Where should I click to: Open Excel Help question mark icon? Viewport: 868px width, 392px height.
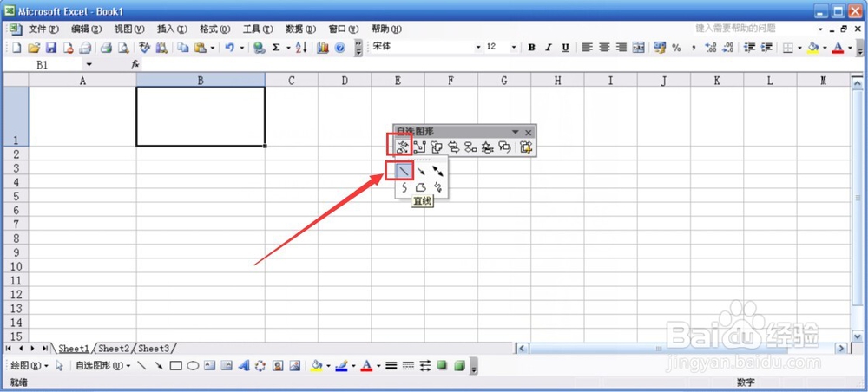point(340,48)
